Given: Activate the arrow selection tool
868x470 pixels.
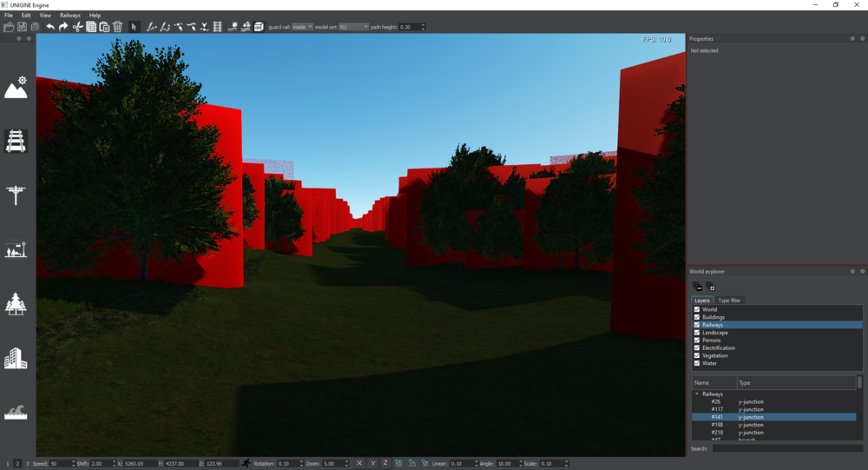Looking at the screenshot, I should [134, 27].
